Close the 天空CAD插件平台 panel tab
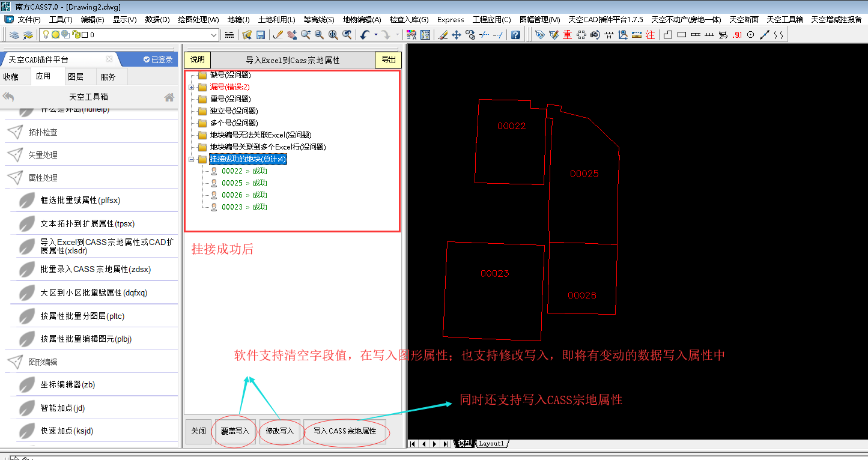868x460 pixels. click(x=109, y=59)
